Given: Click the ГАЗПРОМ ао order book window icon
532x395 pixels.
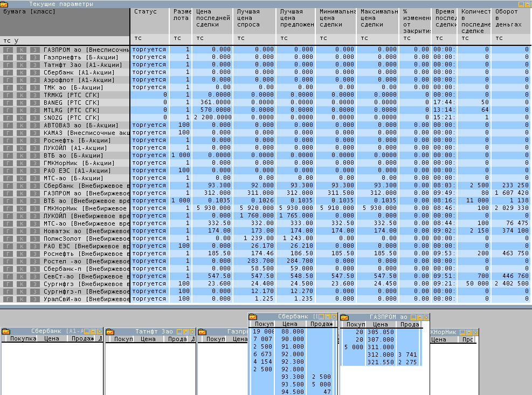Looking at the screenshot, I should [x=344, y=317].
